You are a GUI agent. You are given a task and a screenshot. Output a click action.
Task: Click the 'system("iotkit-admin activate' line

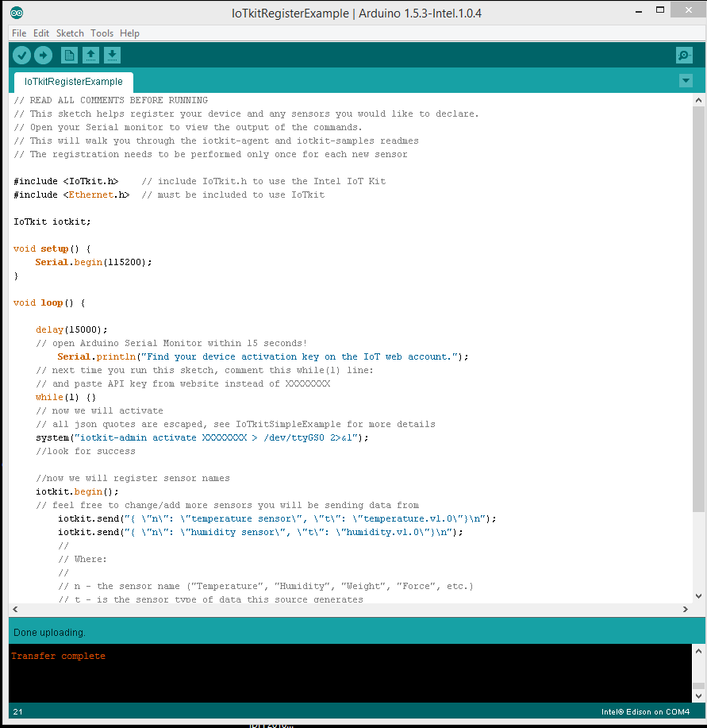click(x=202, y=437)
